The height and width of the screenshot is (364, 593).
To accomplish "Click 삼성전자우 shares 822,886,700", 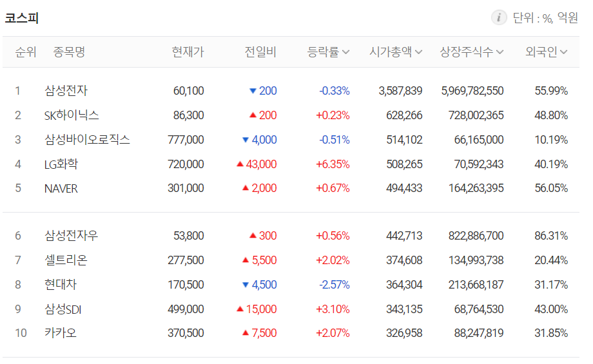I will (x=476, y=236).
